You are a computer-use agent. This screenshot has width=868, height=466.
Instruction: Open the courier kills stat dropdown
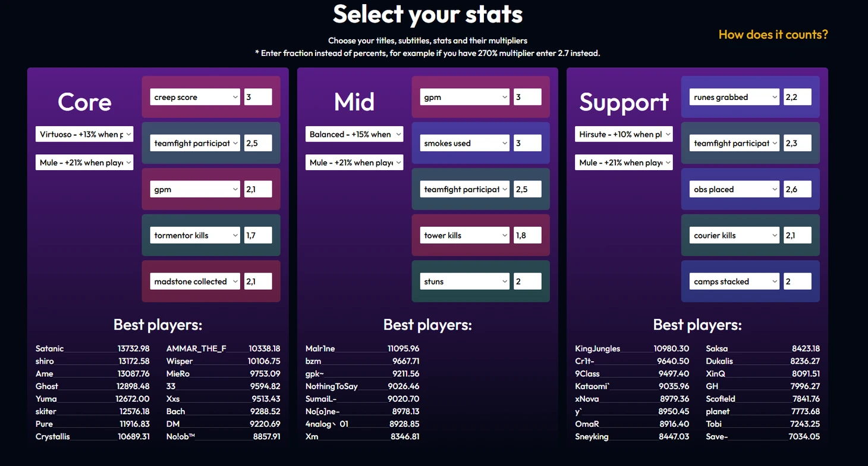(x=734, y=235)
